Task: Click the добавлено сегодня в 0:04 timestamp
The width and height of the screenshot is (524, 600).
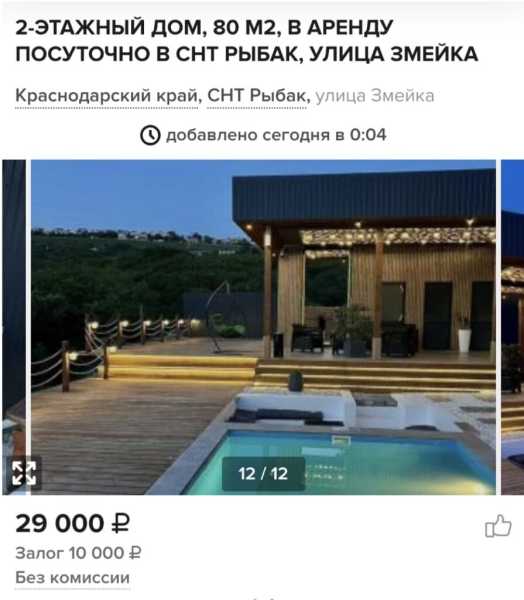Action: click(x=276, y=135)
